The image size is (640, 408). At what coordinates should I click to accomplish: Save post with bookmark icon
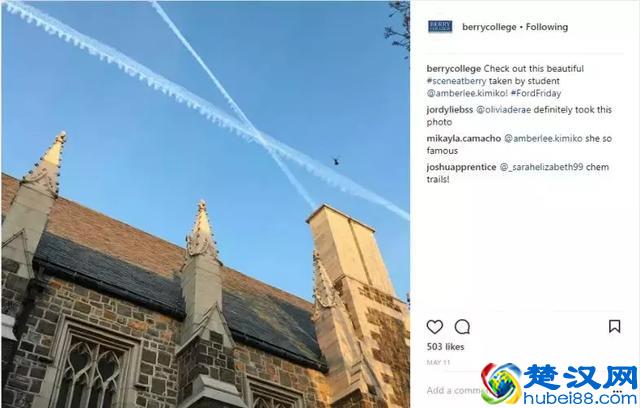pyautogui.click(x=615, y=326)
